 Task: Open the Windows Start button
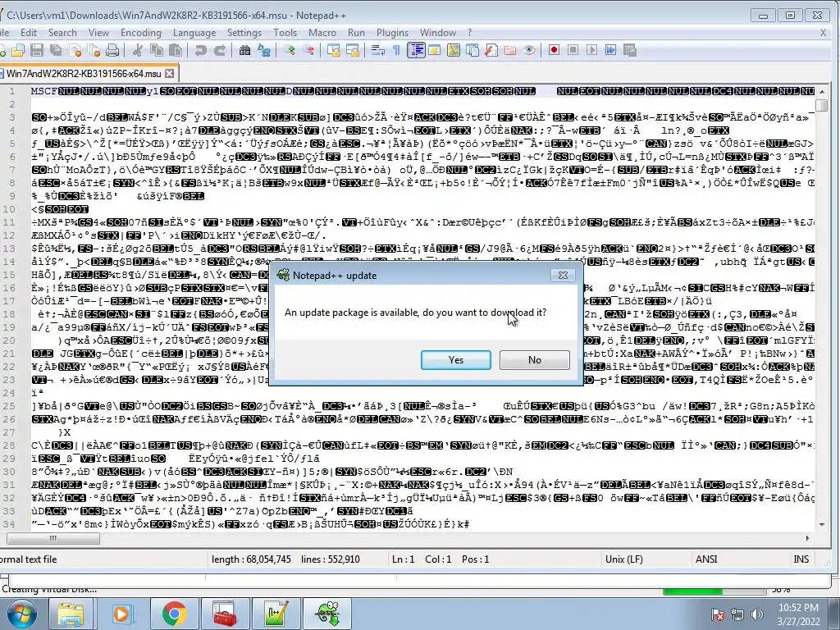(21, 614)
